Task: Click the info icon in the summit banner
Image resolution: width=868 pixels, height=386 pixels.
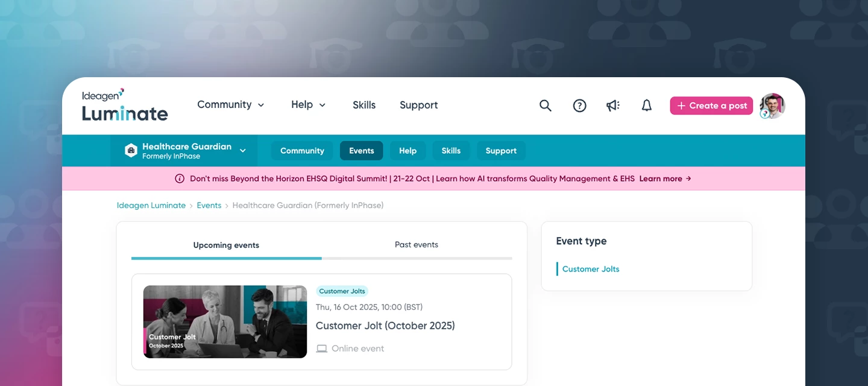Action: [x=180, y=178]
